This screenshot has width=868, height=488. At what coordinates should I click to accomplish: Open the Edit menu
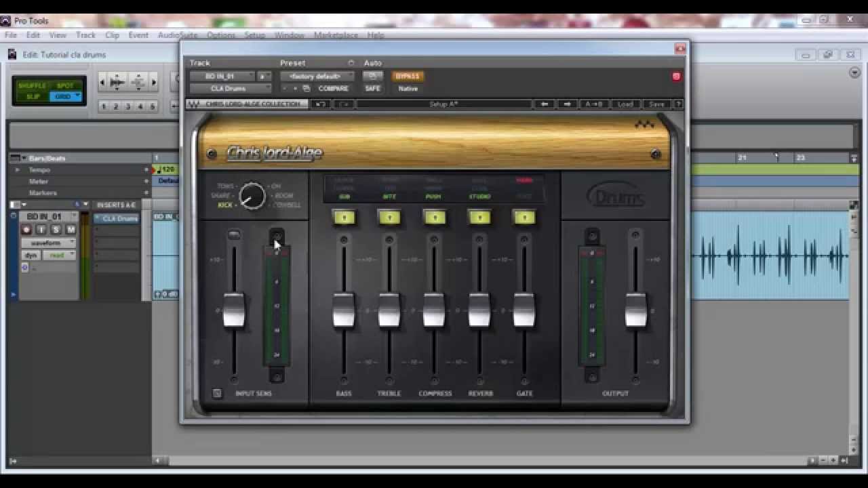click(33, 35)
